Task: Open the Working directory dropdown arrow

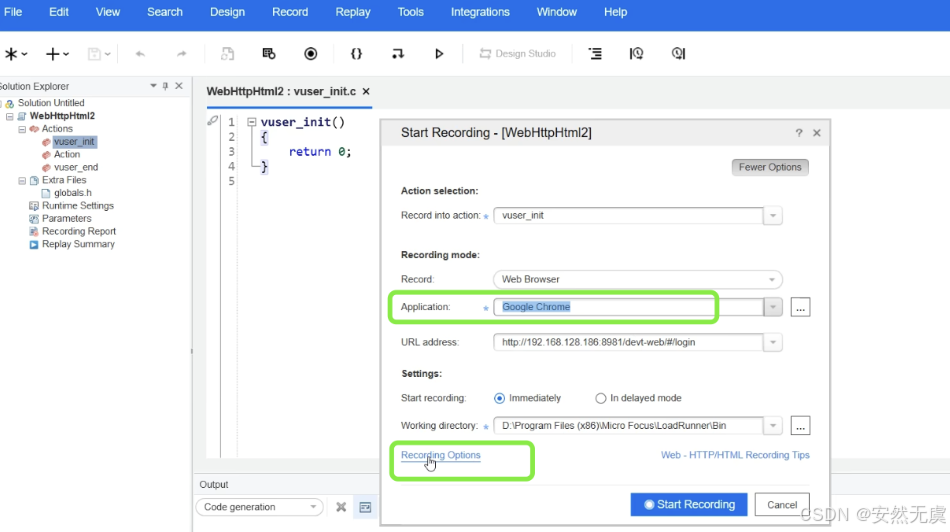Action: click(x=772, y=426)
